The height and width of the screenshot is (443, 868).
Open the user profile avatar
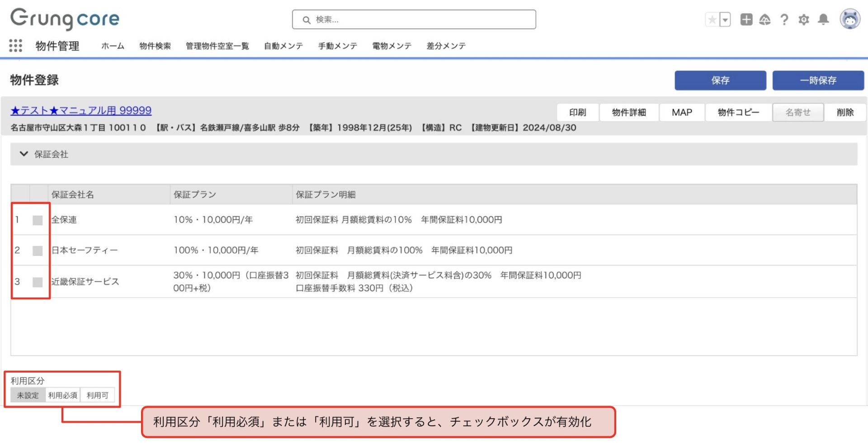849,19
